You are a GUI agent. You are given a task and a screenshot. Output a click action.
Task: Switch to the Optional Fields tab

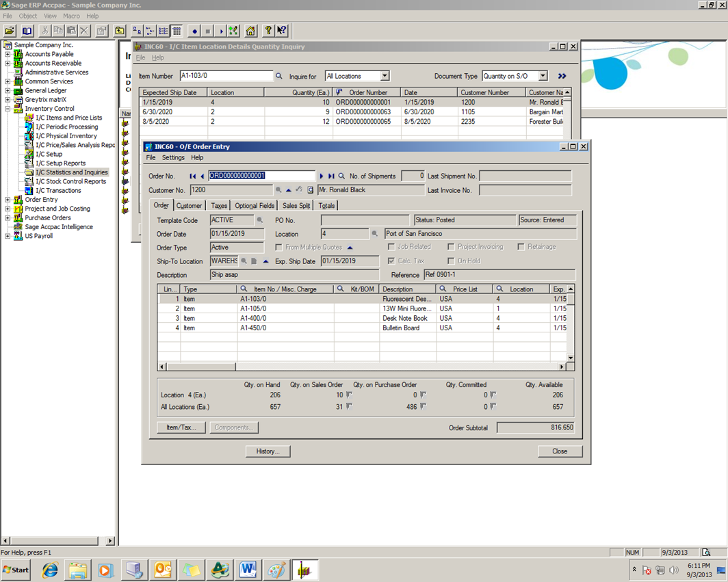coord(255,206)
